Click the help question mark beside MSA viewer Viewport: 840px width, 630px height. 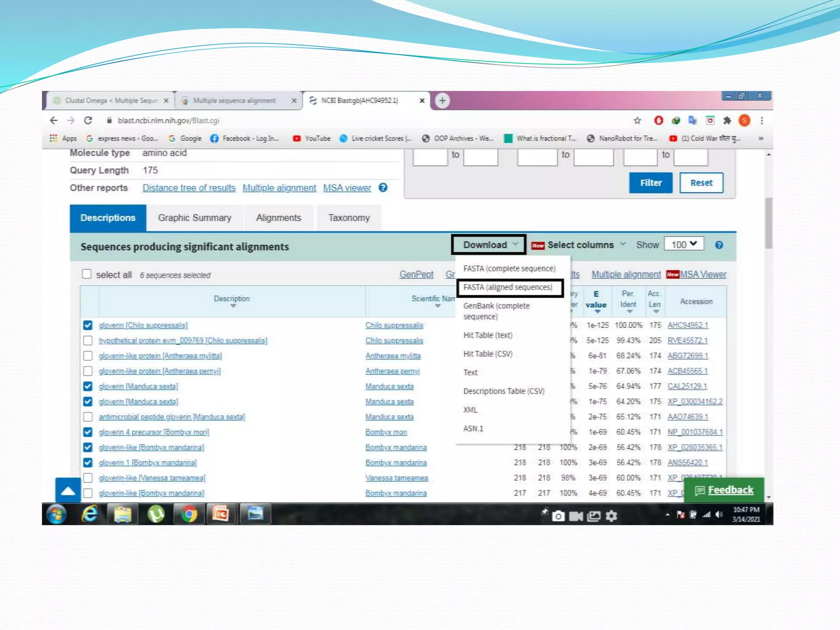pos(383,188)
